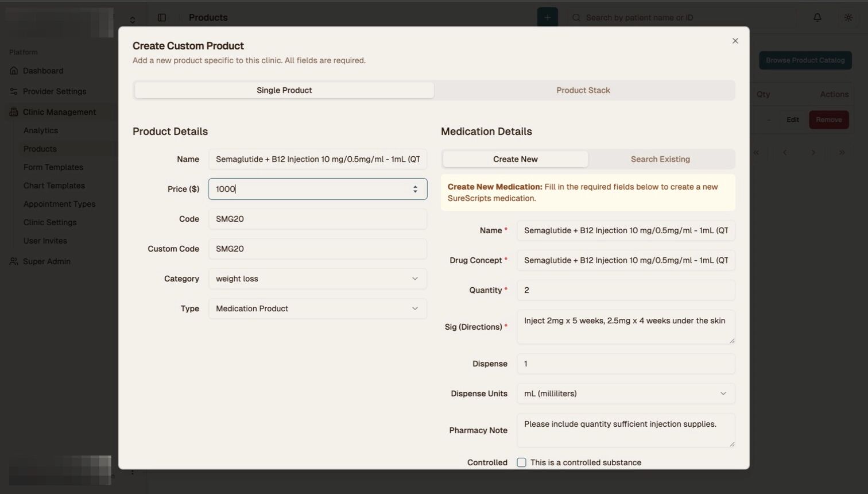Edit the Pharmacy Note text area
The height and width of the screenshot is (494, 868).
pos(626,430)
